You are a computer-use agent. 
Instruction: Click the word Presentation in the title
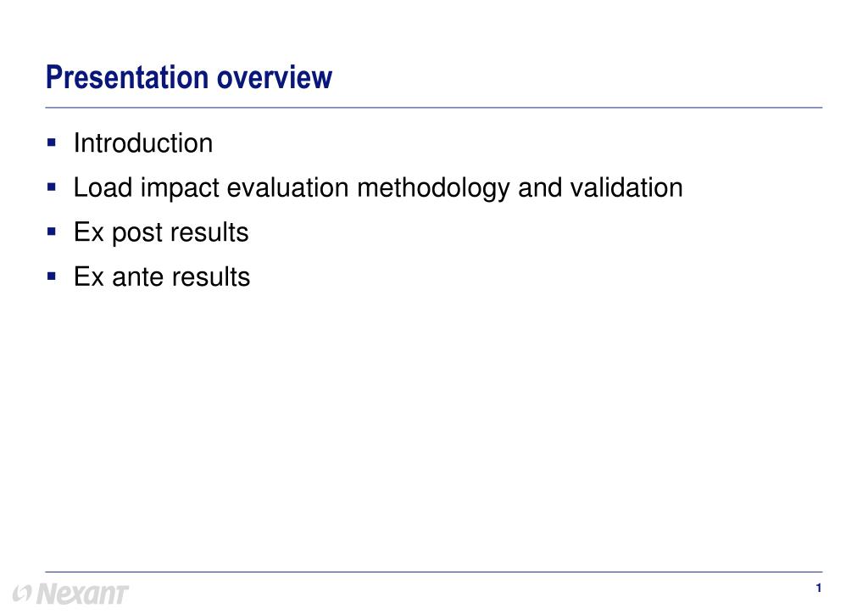tap(127, 77)
